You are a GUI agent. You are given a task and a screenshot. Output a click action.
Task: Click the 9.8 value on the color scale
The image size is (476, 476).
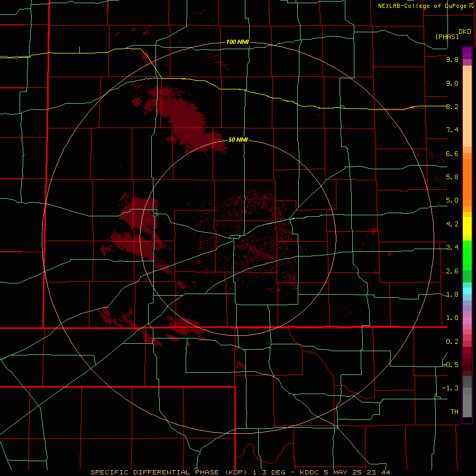pyautogui.click(x=452, y=59)
